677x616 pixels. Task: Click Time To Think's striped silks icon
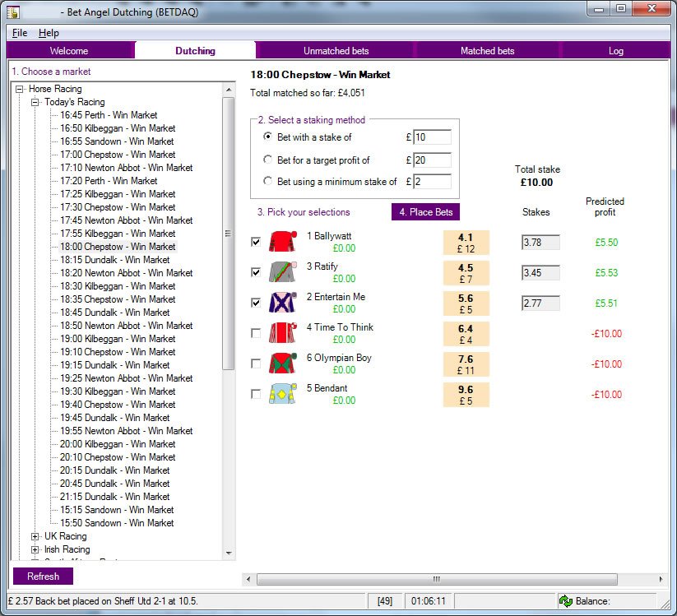(282, 333)
